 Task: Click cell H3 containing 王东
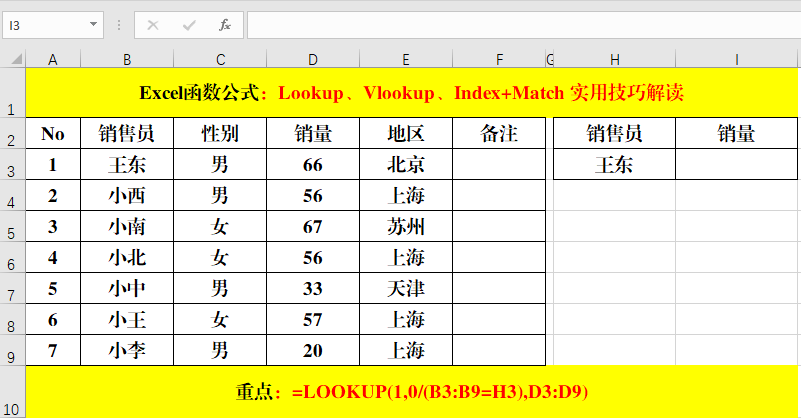tap(615, 165)
